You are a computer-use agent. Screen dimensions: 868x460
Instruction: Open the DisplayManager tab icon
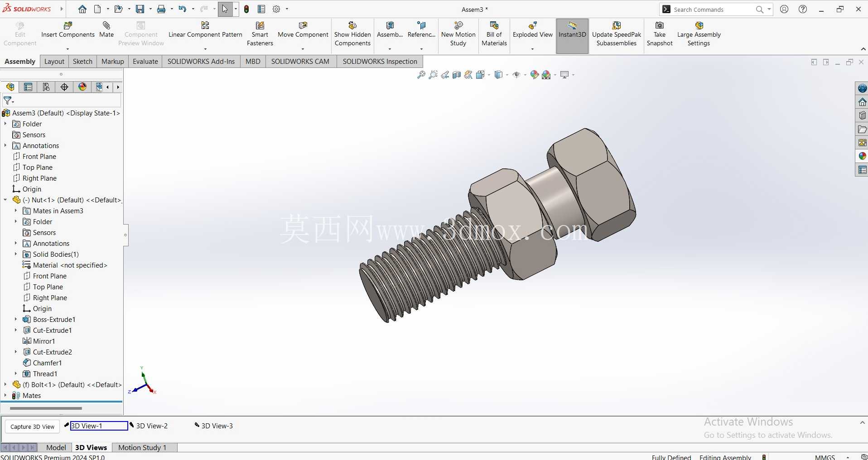[x=82, y=87]
